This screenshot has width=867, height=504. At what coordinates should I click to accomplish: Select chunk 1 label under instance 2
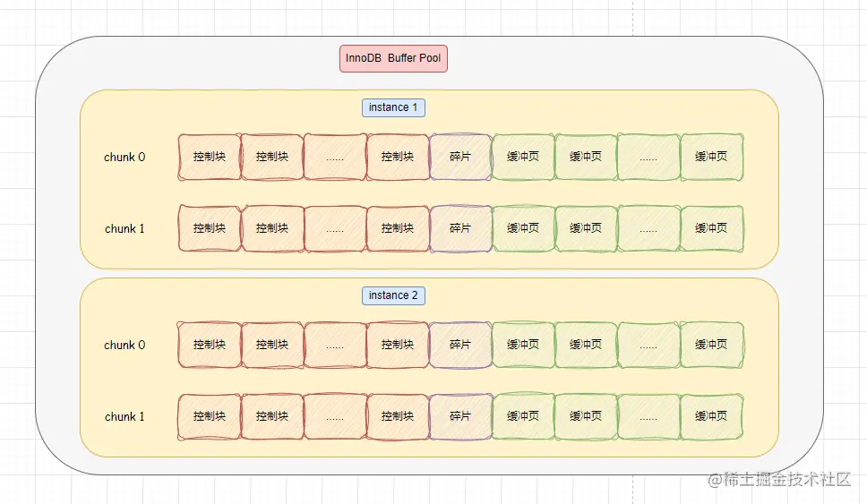(124, 416)
